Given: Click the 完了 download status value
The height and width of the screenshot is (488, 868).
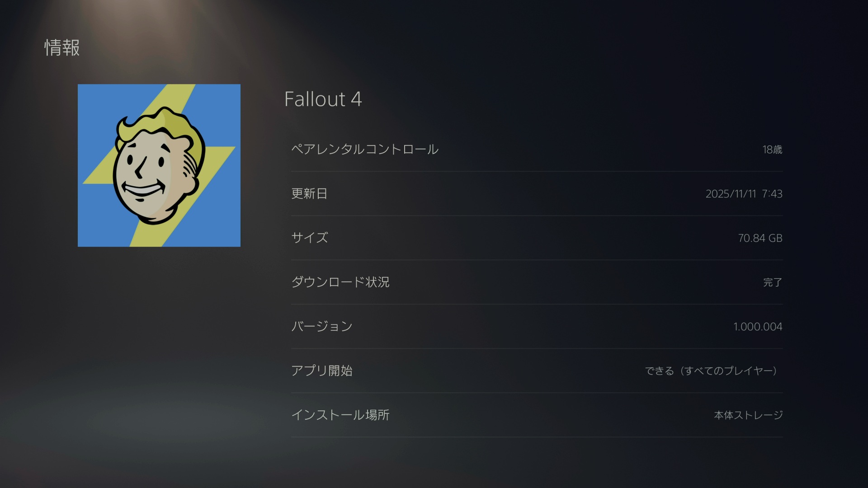Looking at the screenshot, I should (x=773, y=282).
